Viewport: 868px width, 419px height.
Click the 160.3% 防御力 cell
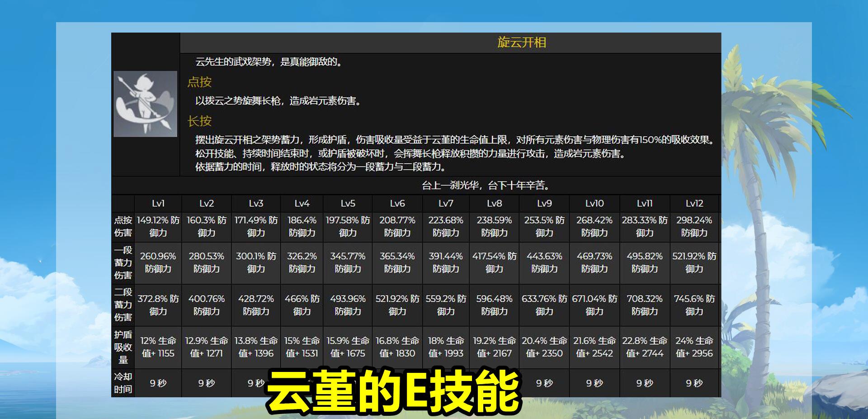click(x=207, y=227)
